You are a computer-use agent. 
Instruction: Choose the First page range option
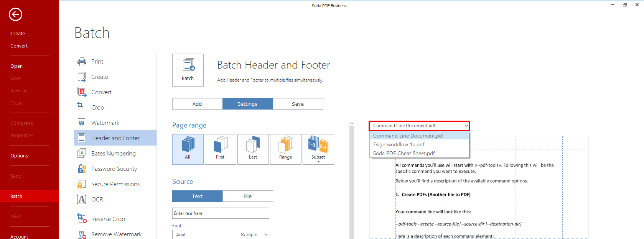coord(221,149)
